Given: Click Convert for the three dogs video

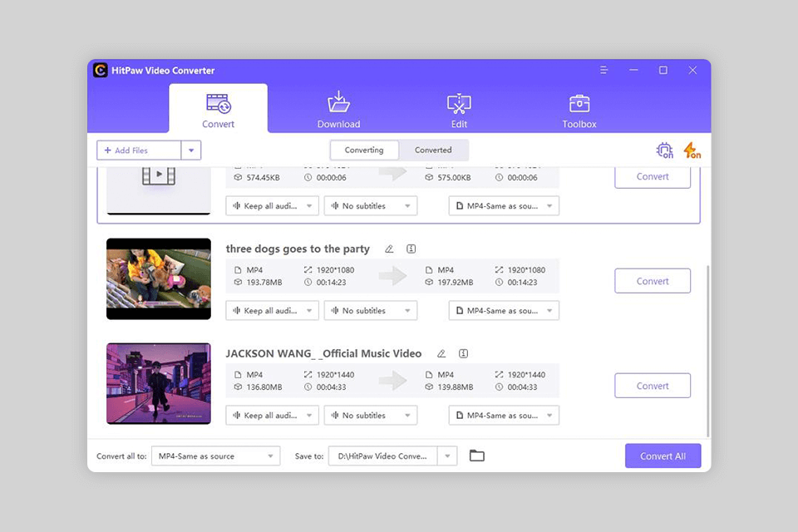Looking at the screenshot, I should (653, 280).
